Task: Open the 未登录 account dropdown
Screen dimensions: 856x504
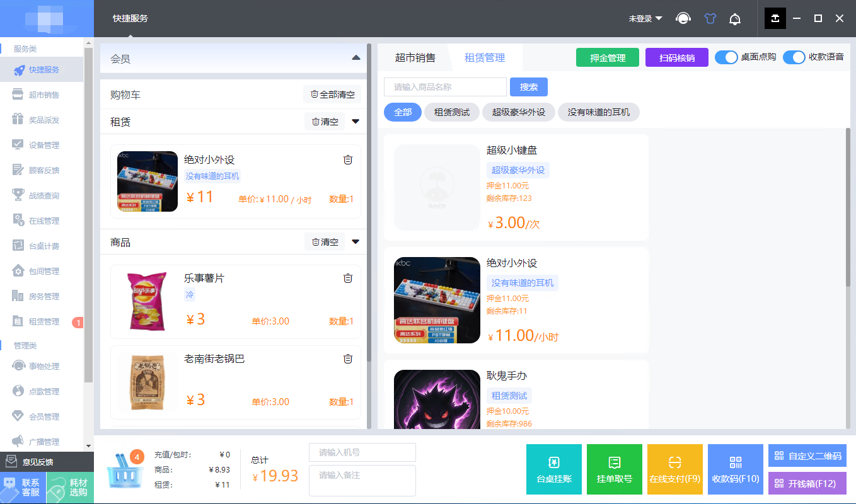Action: 645,19
